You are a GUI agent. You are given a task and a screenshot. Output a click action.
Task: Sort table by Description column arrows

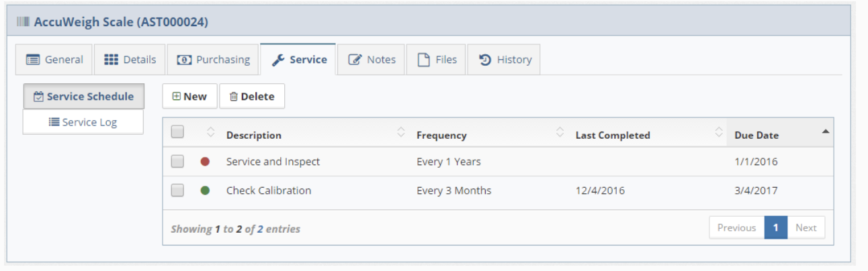pos(402,133)
